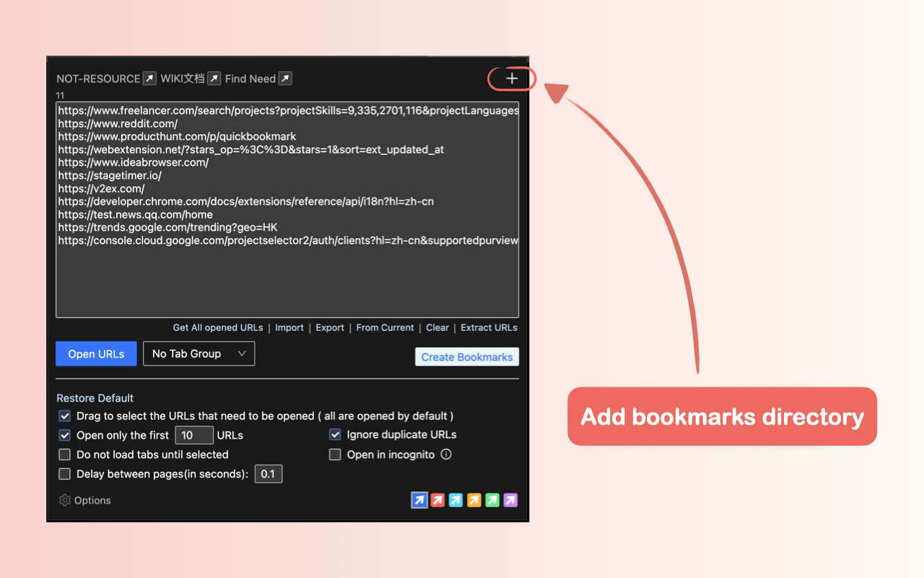Expand the No Tab Group dropdown
The height and width of the screenshot is (578, 924).
[x=199, y=354]
